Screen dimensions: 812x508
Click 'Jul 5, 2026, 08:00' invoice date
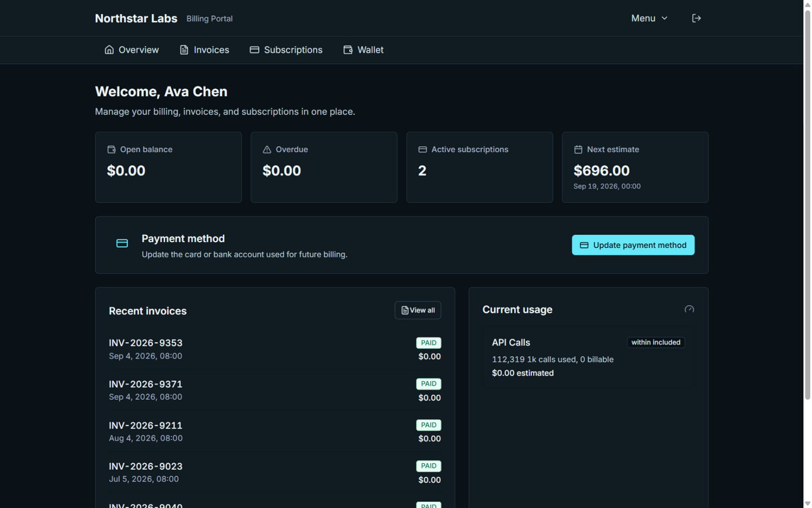[144, 479]
